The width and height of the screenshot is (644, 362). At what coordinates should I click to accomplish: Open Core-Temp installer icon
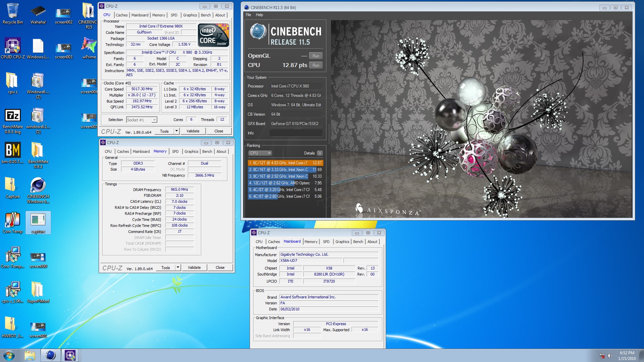tap(13, 257)
